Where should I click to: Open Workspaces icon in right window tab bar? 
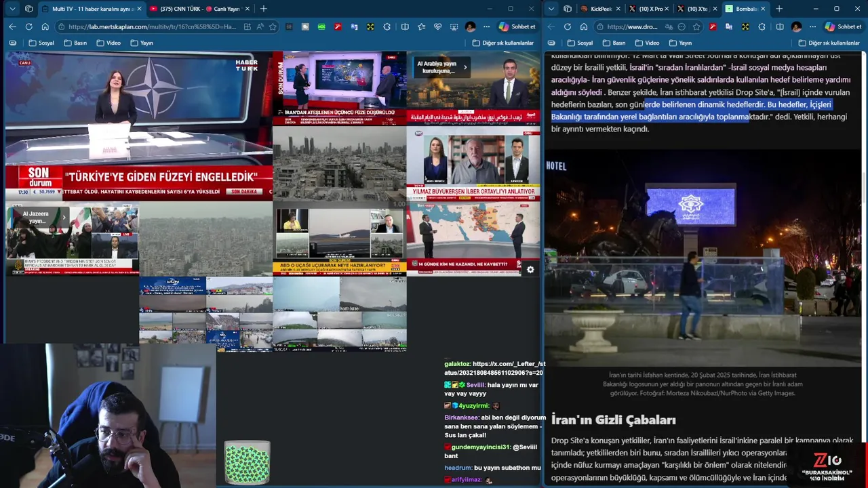(567, 9)
